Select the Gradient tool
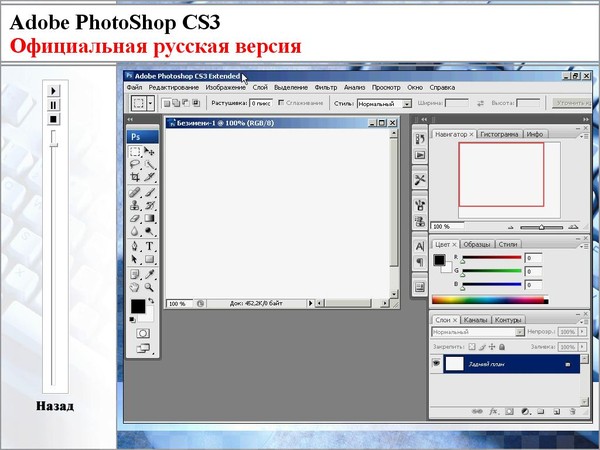The image size is (600, 450). (x=149, y=218)
